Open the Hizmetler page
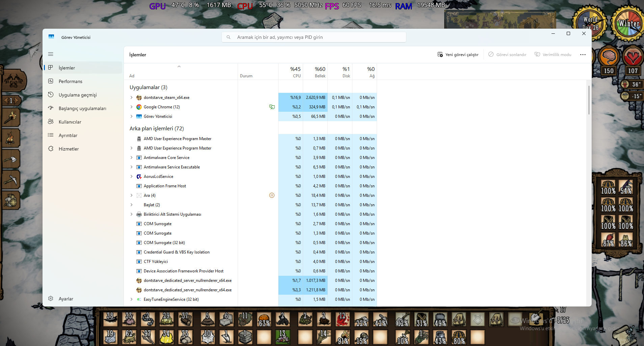644x346 pixels. click(x=83, y=149)
